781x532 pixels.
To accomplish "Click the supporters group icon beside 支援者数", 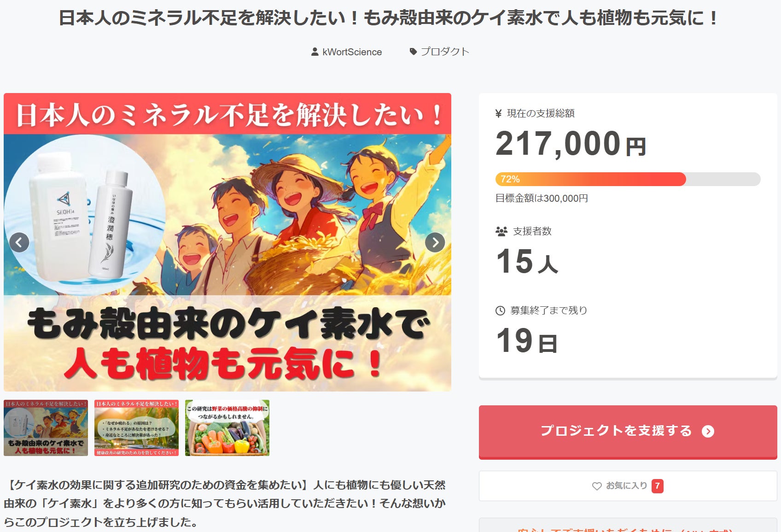I will tap(501, 231).
